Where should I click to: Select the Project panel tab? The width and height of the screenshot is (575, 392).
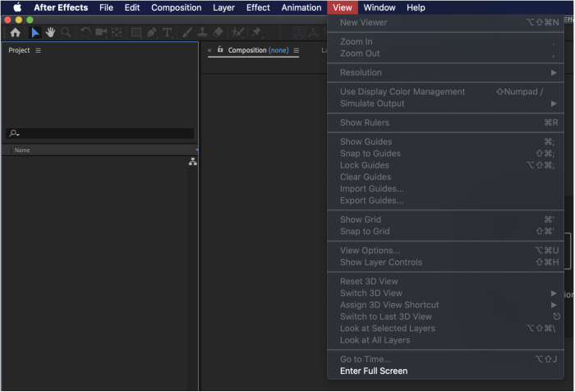pos(19,50)
